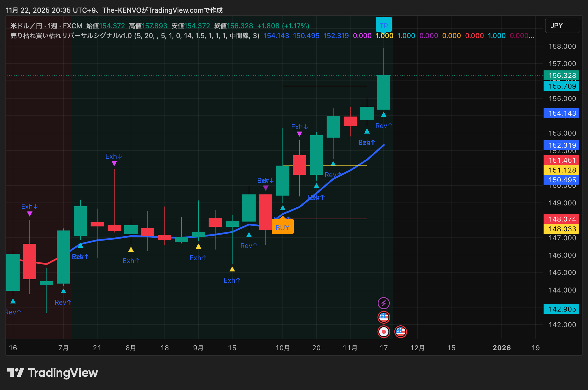Image resolution: width=588 pixels, height=390 pixels.
Task: Click the US flag icon above the Japan flag
Action: (383, 317)
